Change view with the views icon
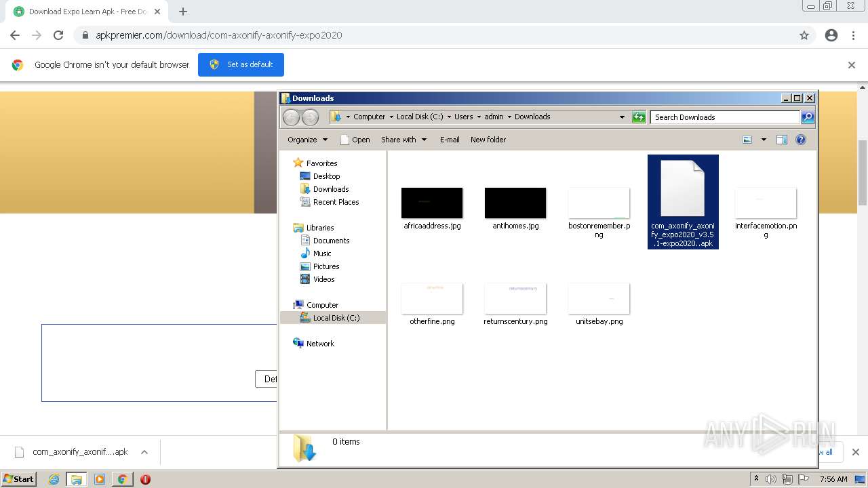Viewport: 868px width, 488px height. point(747,140)
